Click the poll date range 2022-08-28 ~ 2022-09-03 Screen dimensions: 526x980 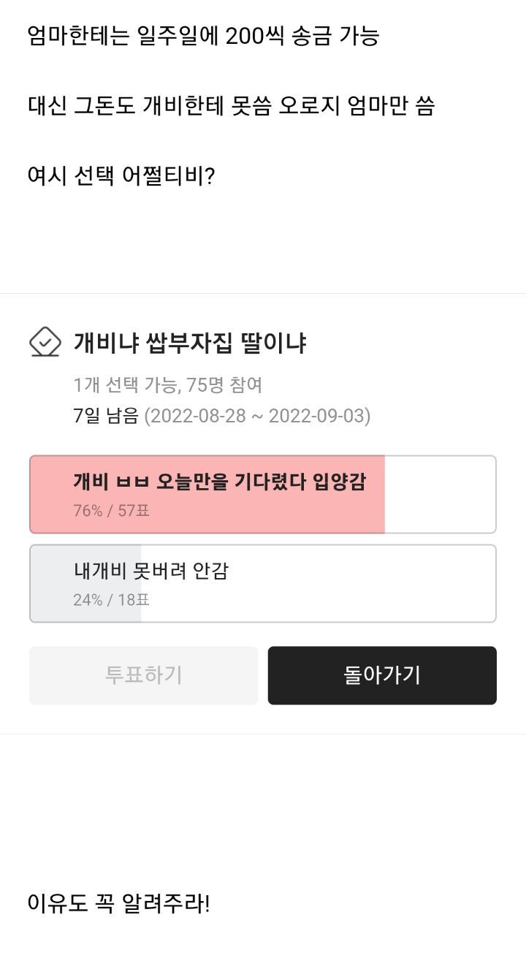click(x=257, y=416)
